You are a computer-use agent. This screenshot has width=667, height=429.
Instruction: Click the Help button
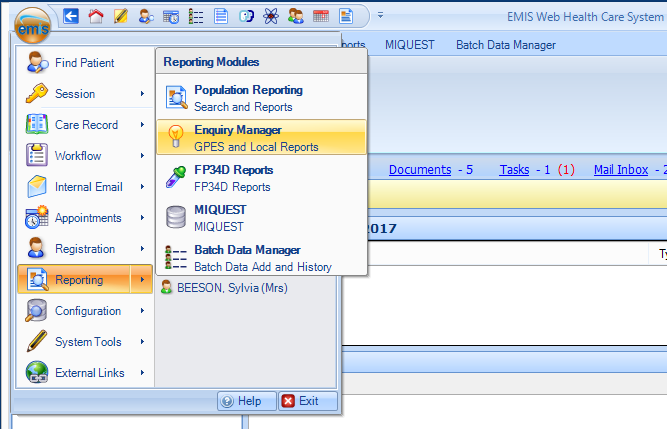[x=247, y=401]
